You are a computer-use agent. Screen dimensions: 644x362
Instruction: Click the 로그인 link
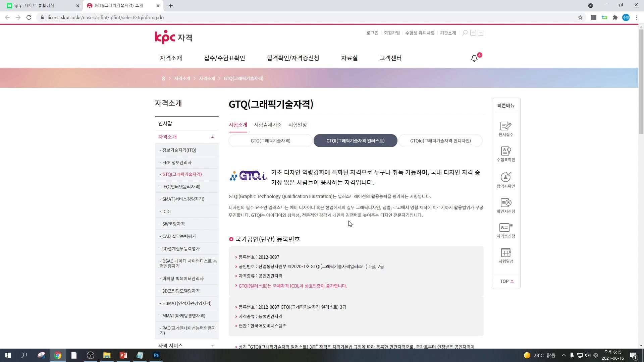tap(372, 33)
